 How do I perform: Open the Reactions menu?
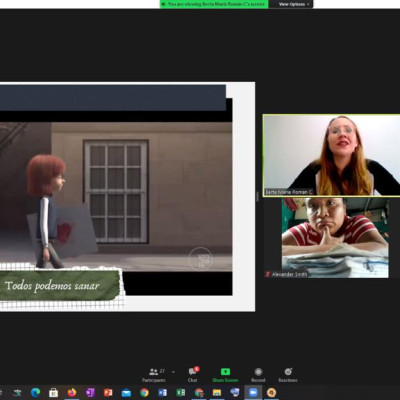[x=288, y=375]
